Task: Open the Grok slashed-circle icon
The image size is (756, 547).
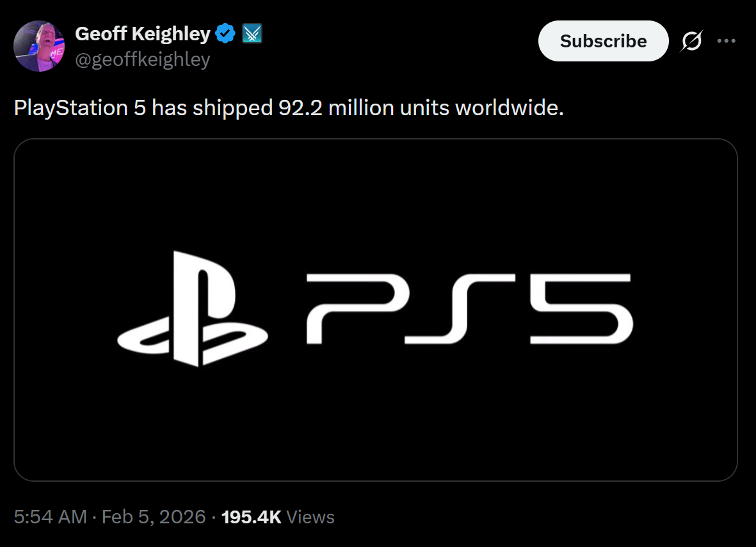Action: coord(691,41)
